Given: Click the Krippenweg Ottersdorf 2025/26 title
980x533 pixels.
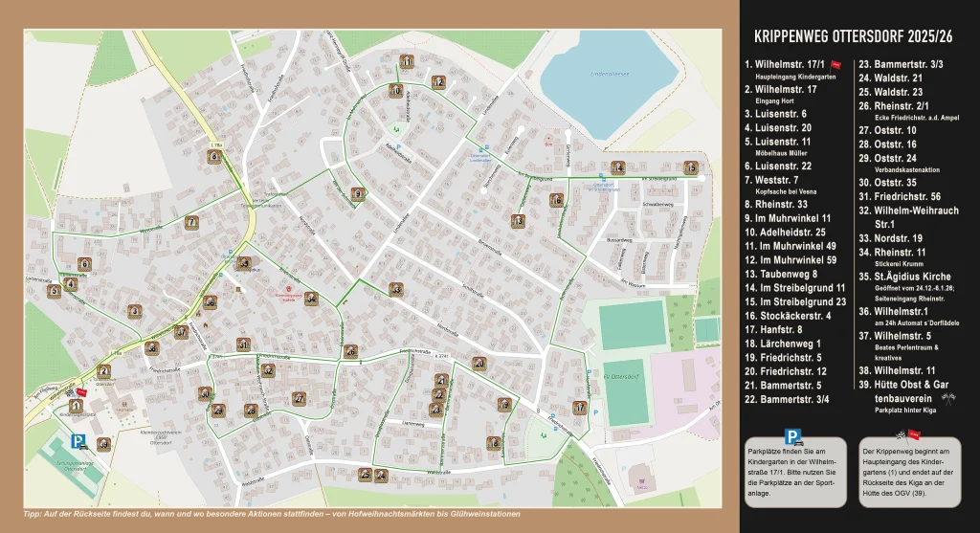Looking at the screenshot, I should coord(853,36).
